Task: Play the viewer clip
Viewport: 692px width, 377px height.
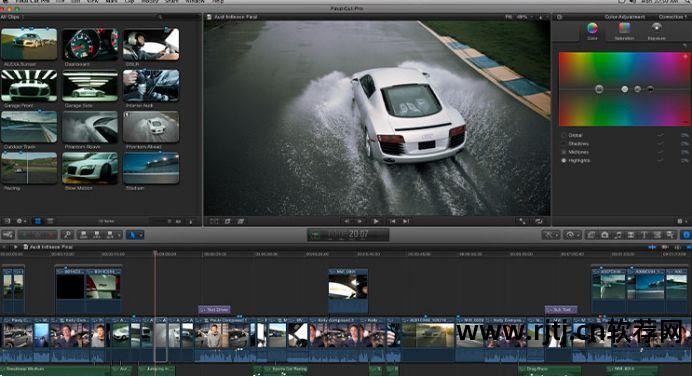Action: pos(376,221)
